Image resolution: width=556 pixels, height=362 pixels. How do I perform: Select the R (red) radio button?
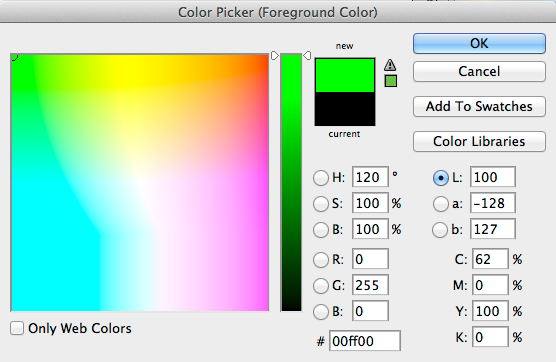point(321,260)
